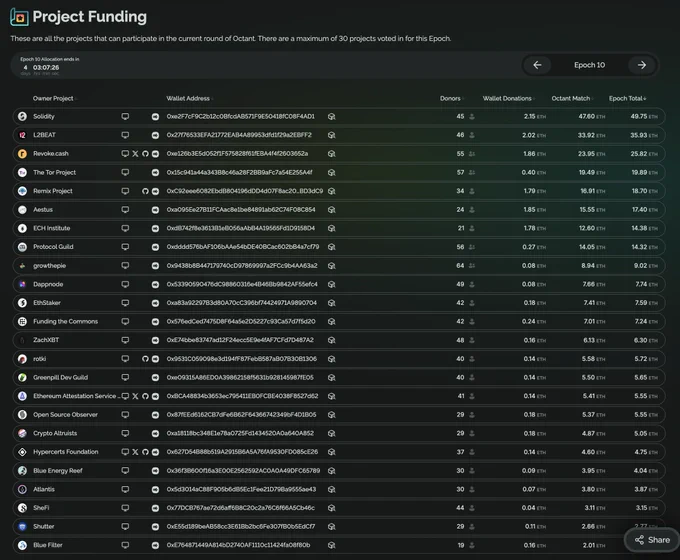Open the L2BEAT project name

(x=44, y=135)
